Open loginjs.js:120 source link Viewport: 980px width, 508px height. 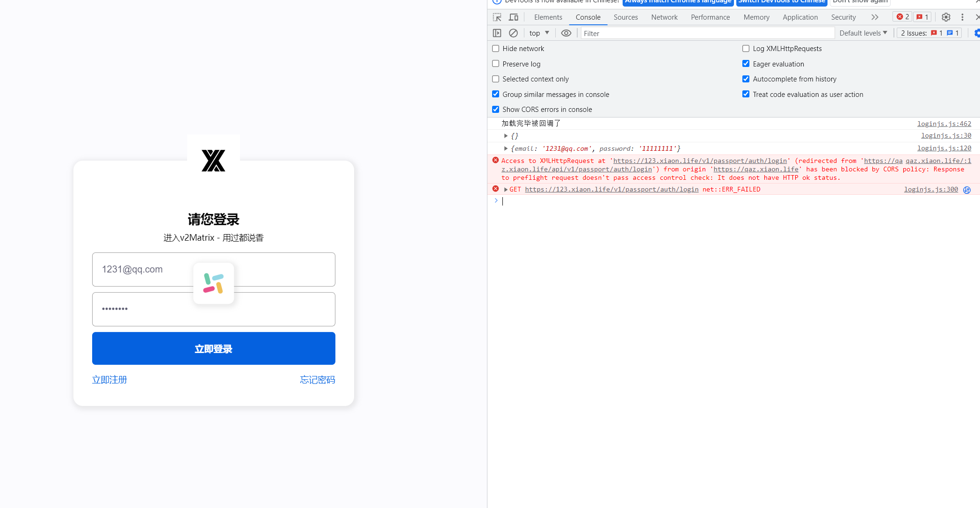(x=944, y=148)
